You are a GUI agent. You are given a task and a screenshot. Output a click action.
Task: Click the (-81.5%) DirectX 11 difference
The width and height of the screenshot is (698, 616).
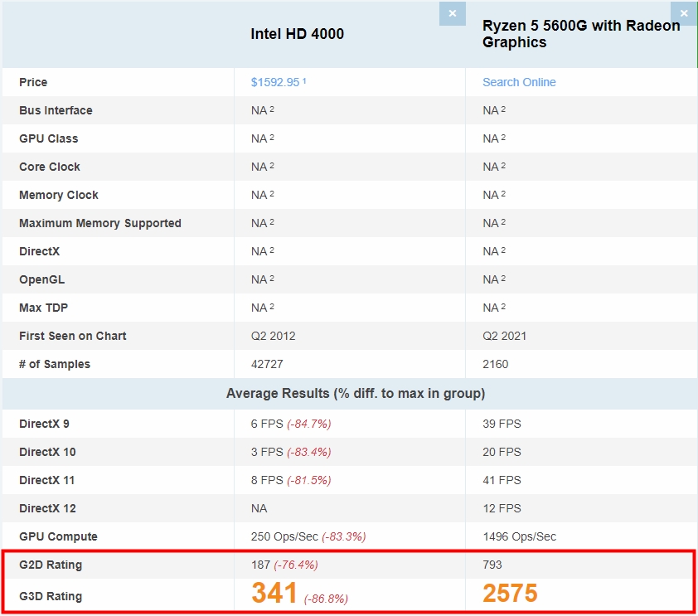point(309,480)
